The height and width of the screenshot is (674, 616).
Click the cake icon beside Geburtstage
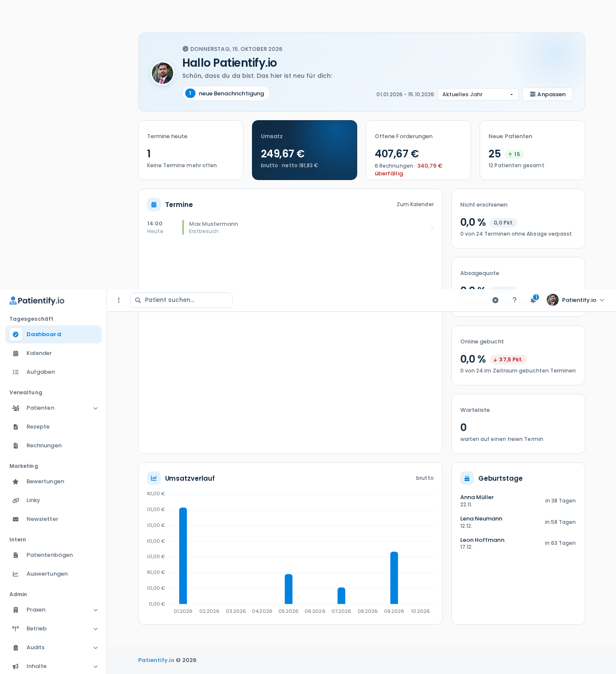[467, 478]
